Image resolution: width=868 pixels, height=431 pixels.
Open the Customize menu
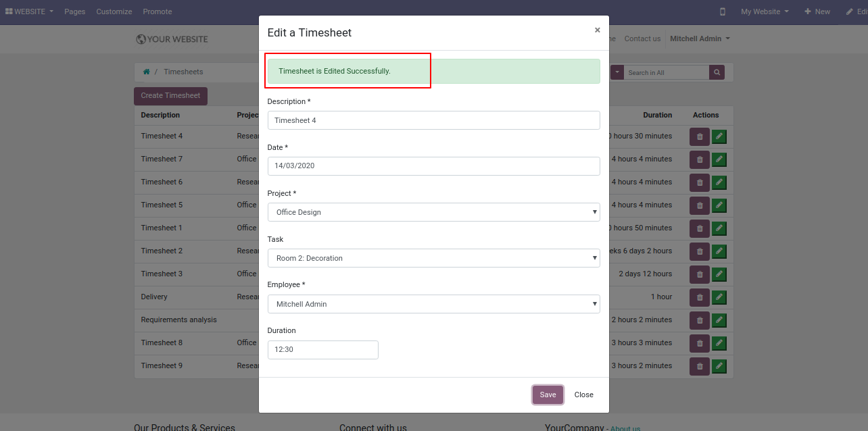click(x=114, y=11)
